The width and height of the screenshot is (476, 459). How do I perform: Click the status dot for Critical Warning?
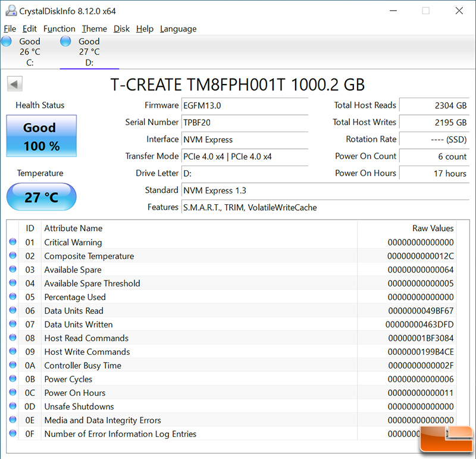point(12,242)
